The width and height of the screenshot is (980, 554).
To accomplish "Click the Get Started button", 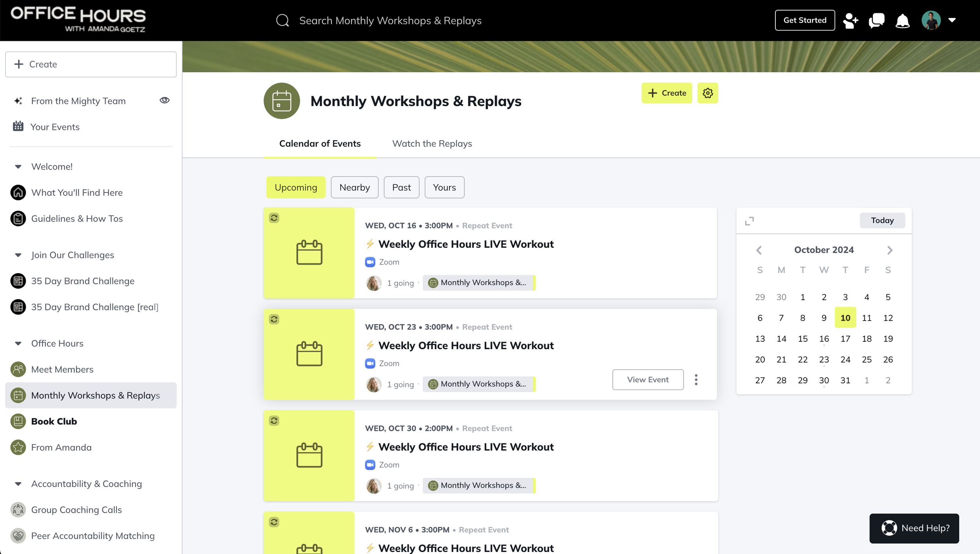I will (804, 20).
